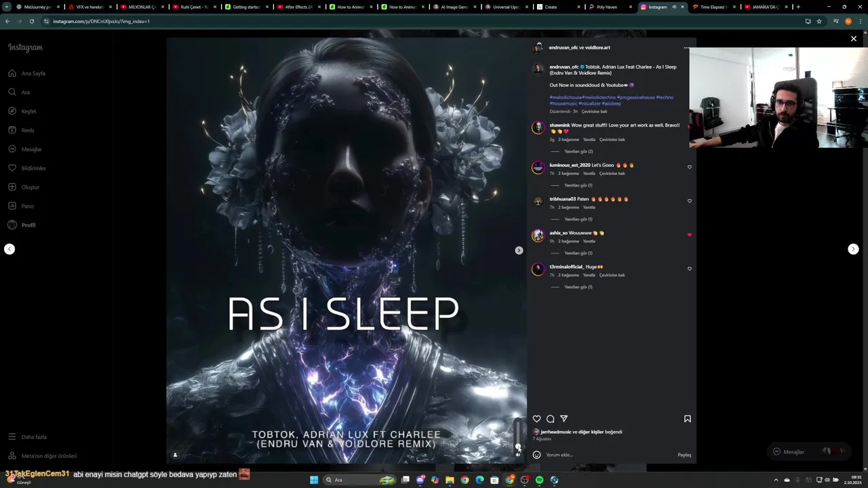Viewport: 868px width, 488px height.
Task: Go to next post with far-right arrow
Action: (x=853, y=249)
